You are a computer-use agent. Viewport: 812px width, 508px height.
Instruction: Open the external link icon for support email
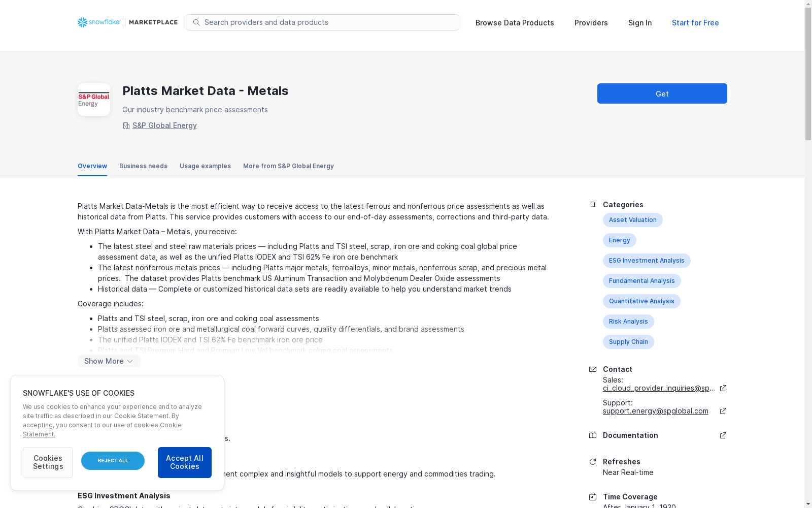pyautogui.click(x=723, y=411)
